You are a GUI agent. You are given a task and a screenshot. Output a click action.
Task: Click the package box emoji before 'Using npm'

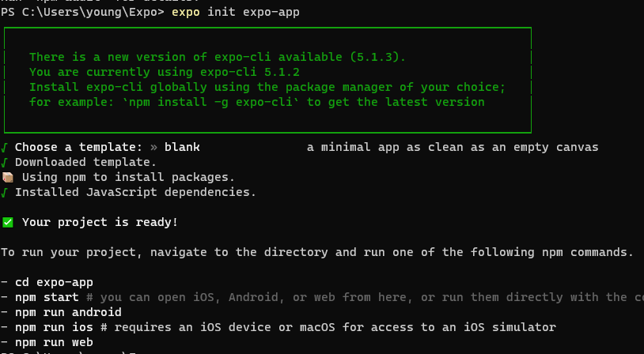(x=7, y=177)
